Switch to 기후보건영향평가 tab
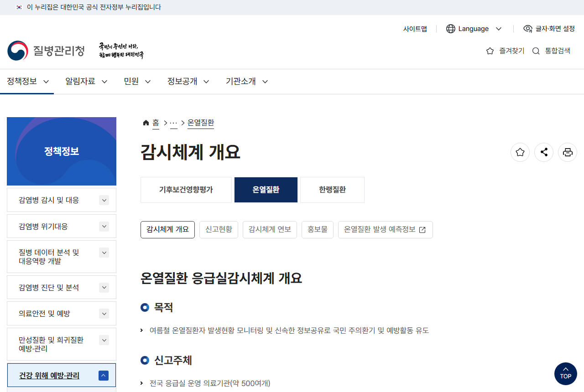584x392 pixels. point(186,190)
